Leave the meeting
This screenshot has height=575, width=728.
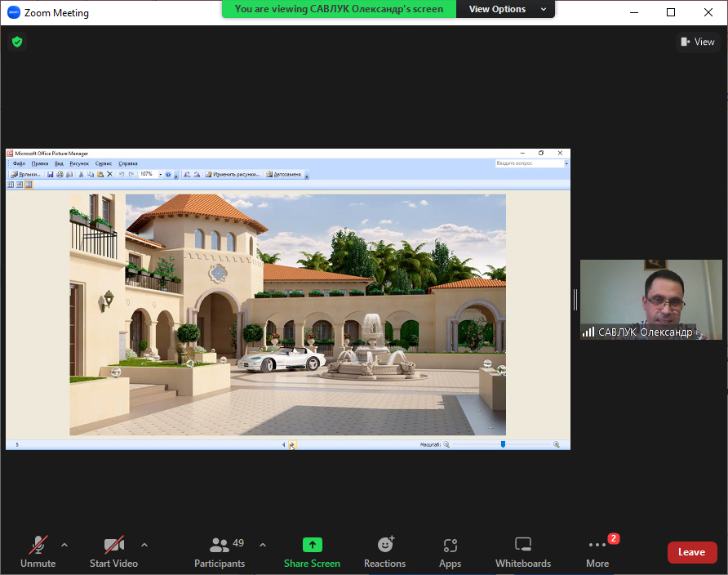pyautogui.click(x=691, y=552)
